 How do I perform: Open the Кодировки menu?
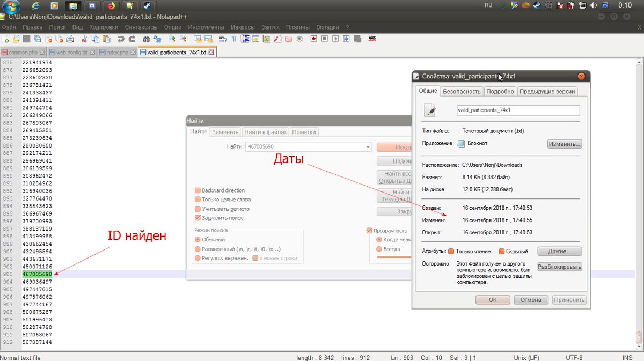104,27
